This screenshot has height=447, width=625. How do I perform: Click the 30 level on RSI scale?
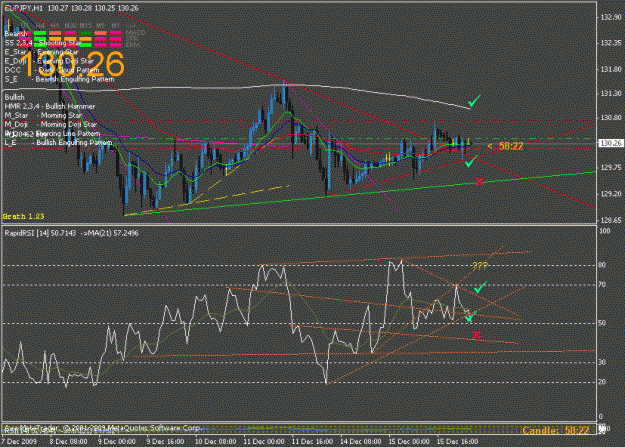[x=602, y=362]
